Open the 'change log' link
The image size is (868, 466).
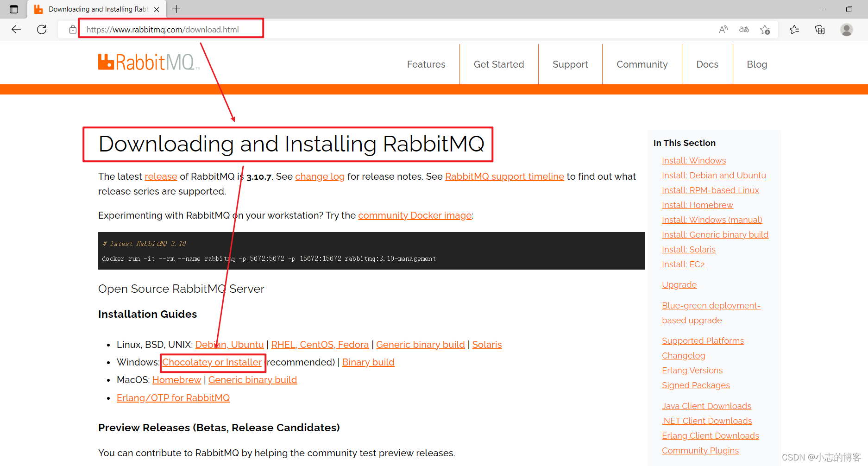tap(320, 176)
